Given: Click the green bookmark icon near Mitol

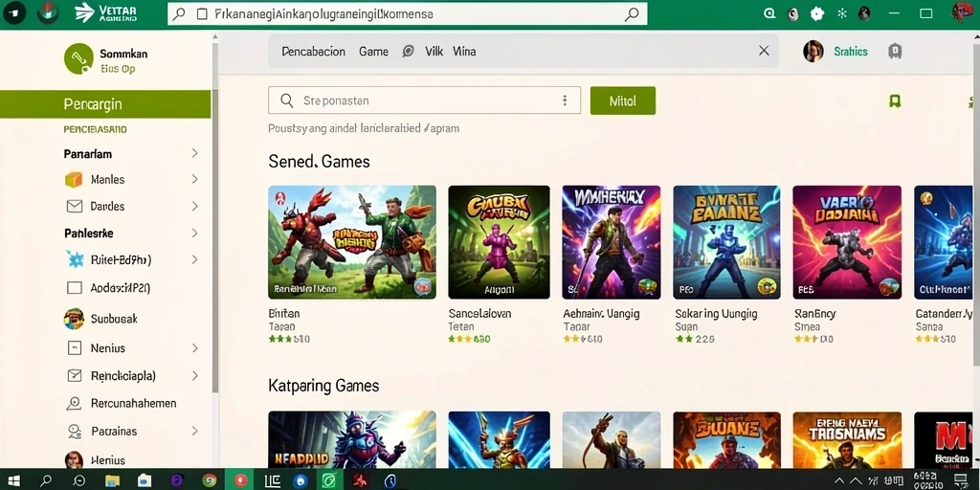Looking at the screenshot, I should [895, 101].
